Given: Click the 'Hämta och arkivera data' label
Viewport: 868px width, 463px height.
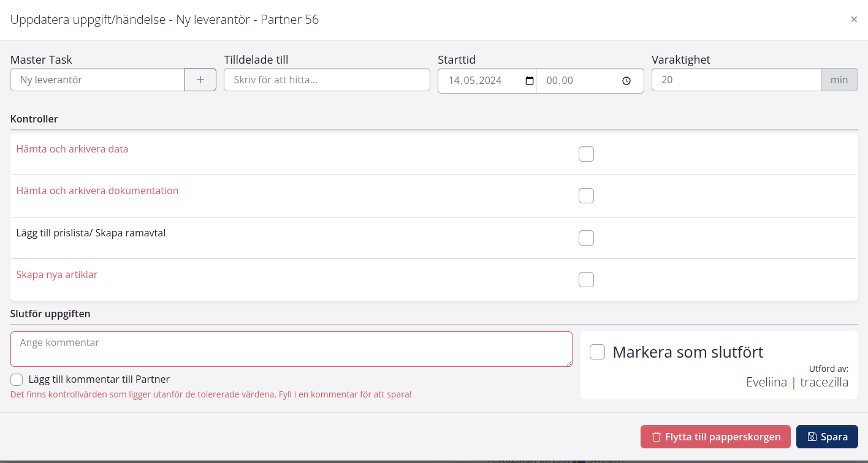Looking at the screenshot, I should (x=72, y=149).
